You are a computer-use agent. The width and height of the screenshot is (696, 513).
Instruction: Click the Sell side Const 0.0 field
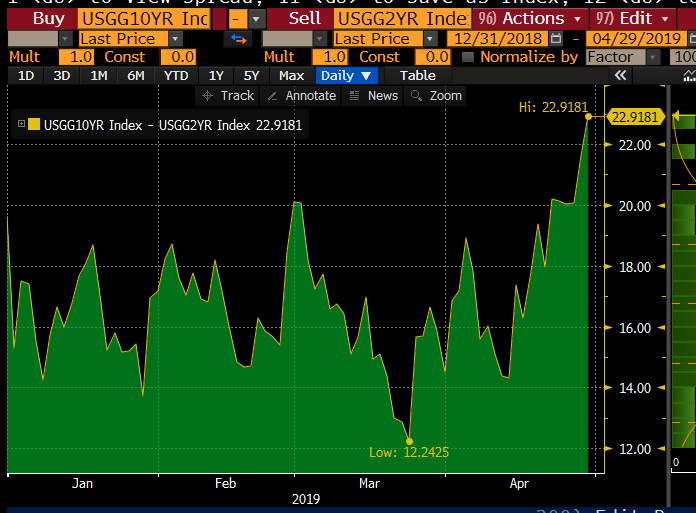(x=433, y=57)
